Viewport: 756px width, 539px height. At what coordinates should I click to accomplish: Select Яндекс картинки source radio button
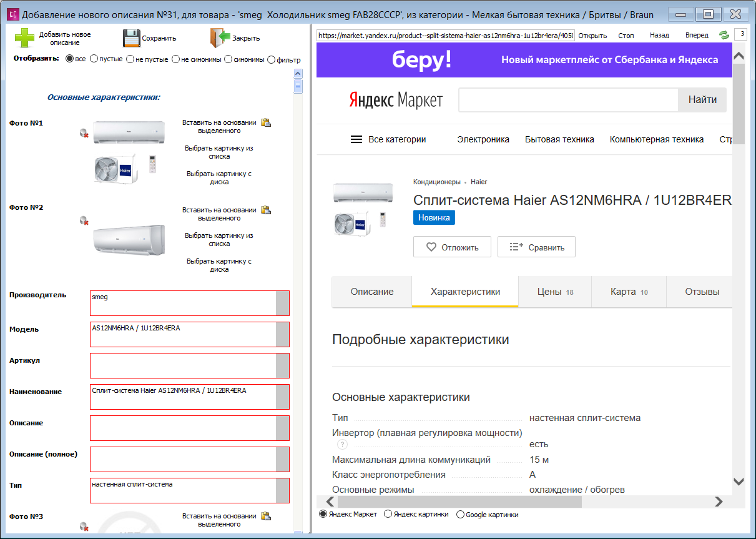pos(388,514)
